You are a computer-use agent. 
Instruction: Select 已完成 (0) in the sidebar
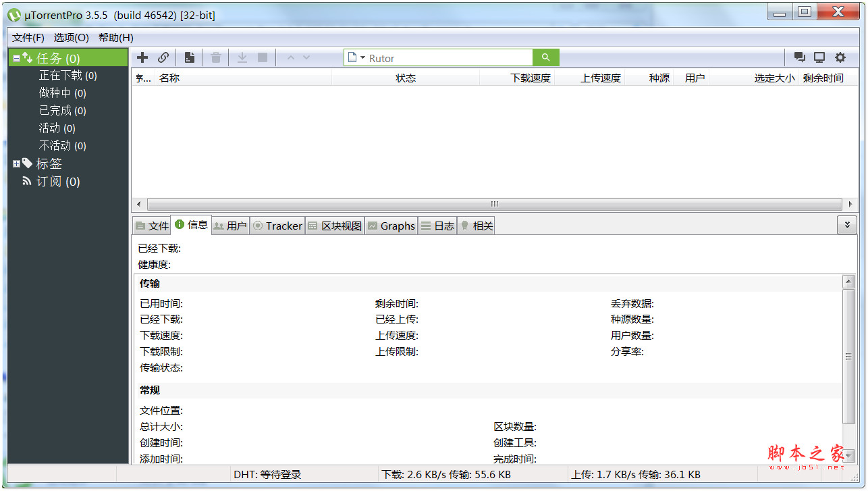(x=62, y=111)
